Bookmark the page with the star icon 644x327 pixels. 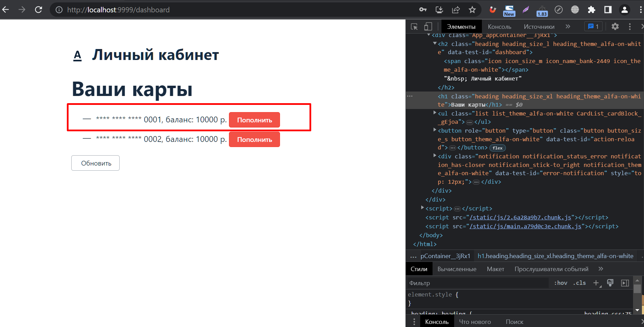[x=473, y=10]
